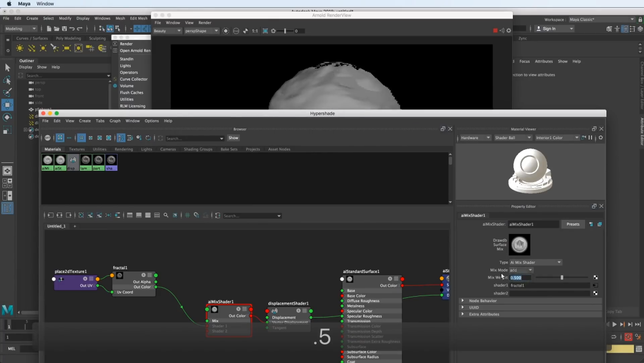Select the purple shaderGlow swatch
The height and width of the screenshot is (363, 644).
coord(111,162)
